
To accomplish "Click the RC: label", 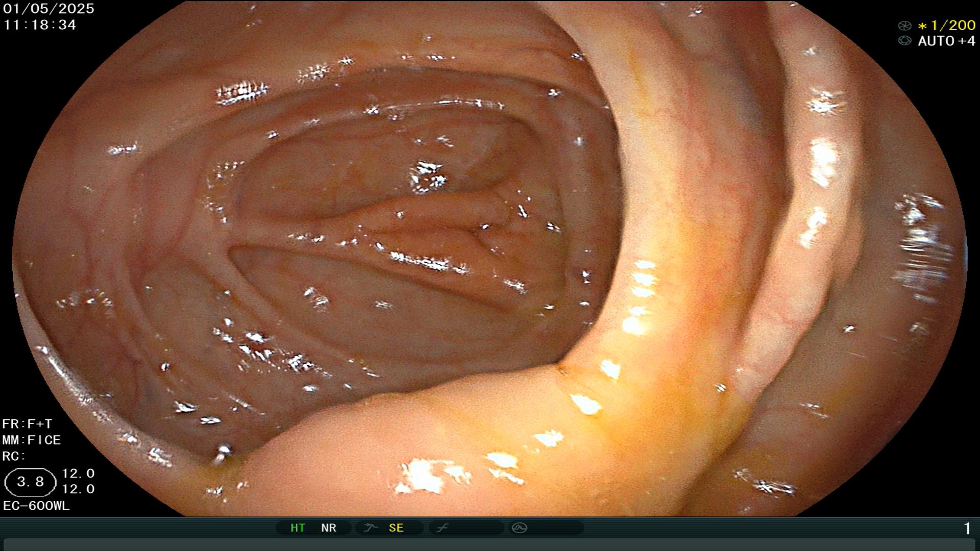I will tap(14, 456).
